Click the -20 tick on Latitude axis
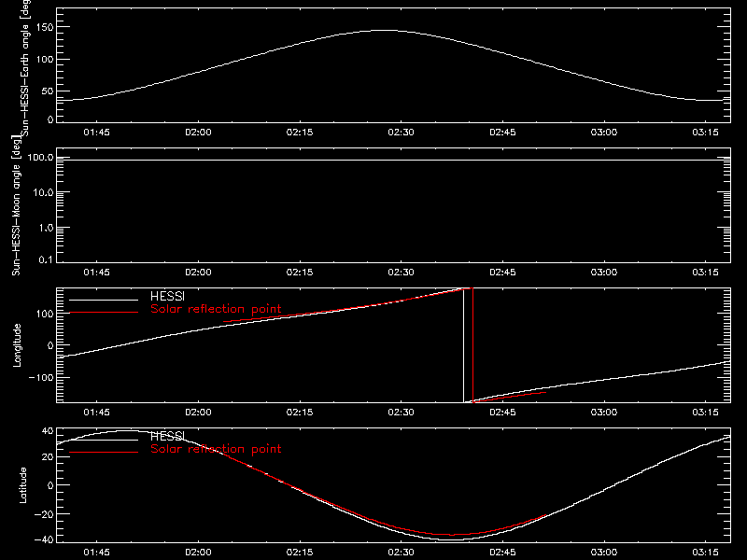 44,514
